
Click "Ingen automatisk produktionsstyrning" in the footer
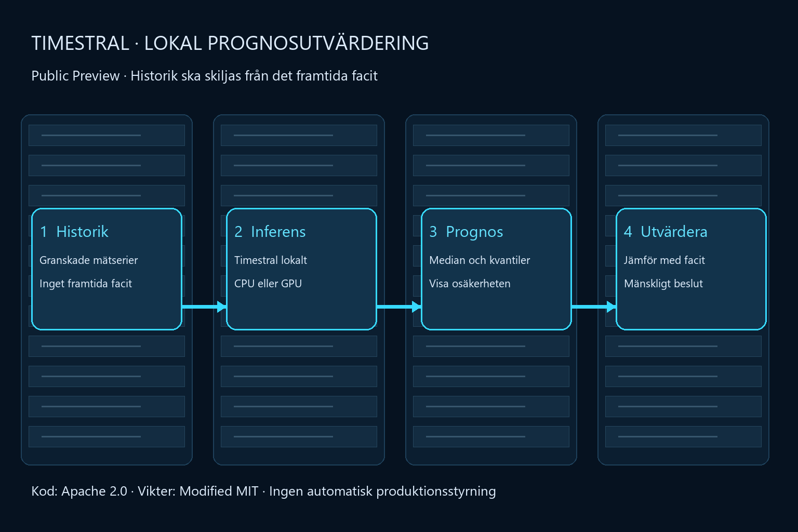pyautogui.click(x=382, y=491)
